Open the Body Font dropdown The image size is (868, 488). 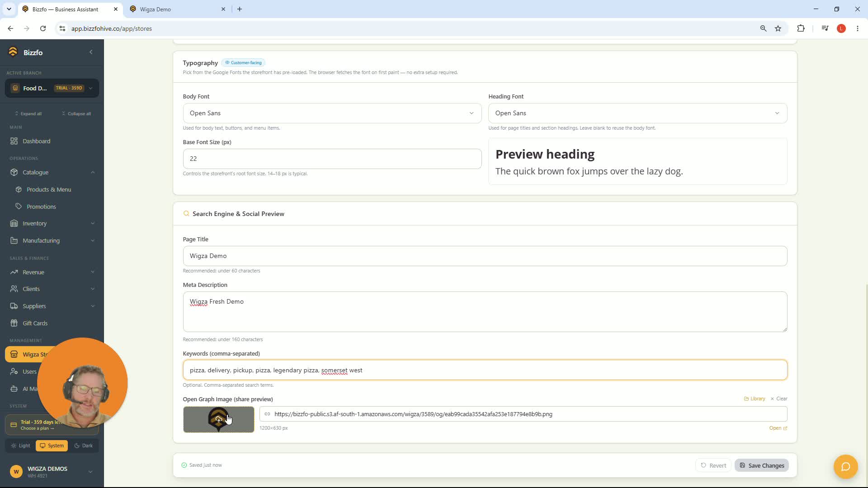point(332,113)
